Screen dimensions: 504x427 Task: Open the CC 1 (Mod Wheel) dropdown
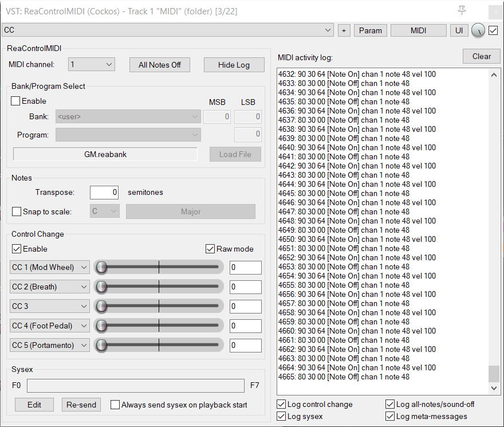click(x=50, y=268)
